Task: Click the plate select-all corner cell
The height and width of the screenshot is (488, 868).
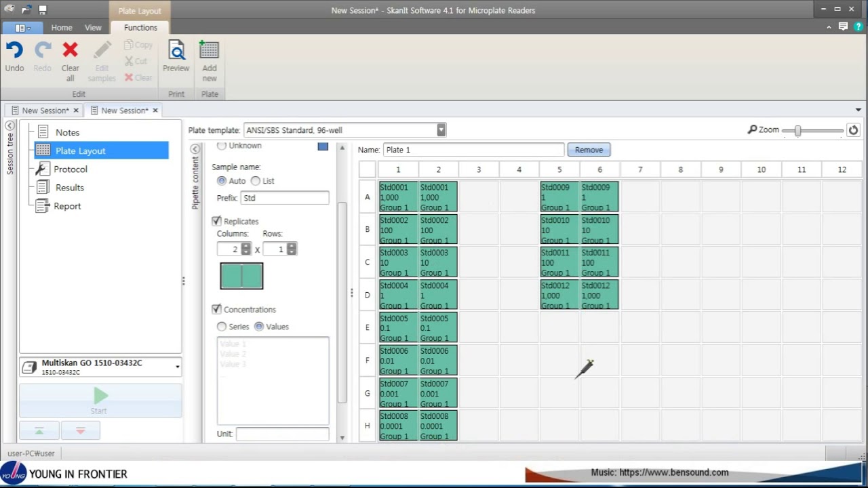Action: tap(368, 169)
